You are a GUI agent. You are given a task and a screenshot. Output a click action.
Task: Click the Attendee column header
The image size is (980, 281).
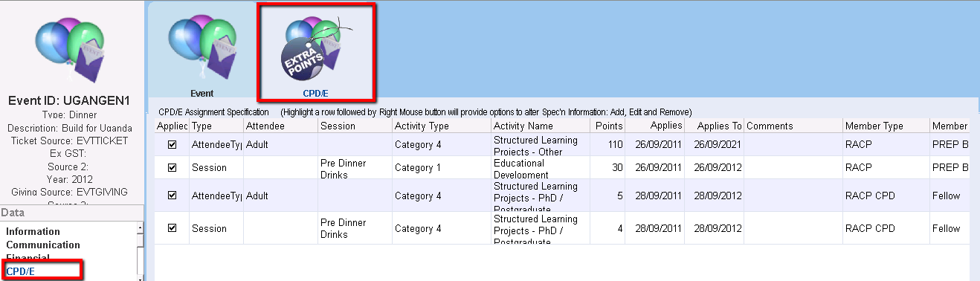(280, 126)
